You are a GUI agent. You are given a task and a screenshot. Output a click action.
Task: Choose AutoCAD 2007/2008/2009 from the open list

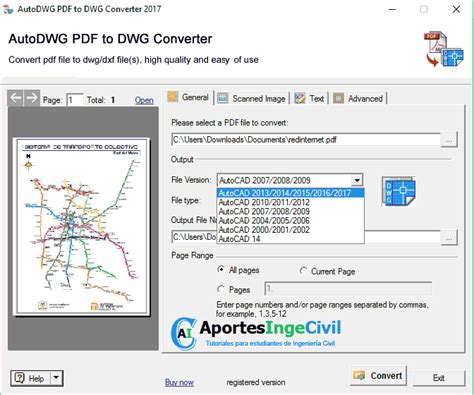pyautogui.click(x=290, y=211)
